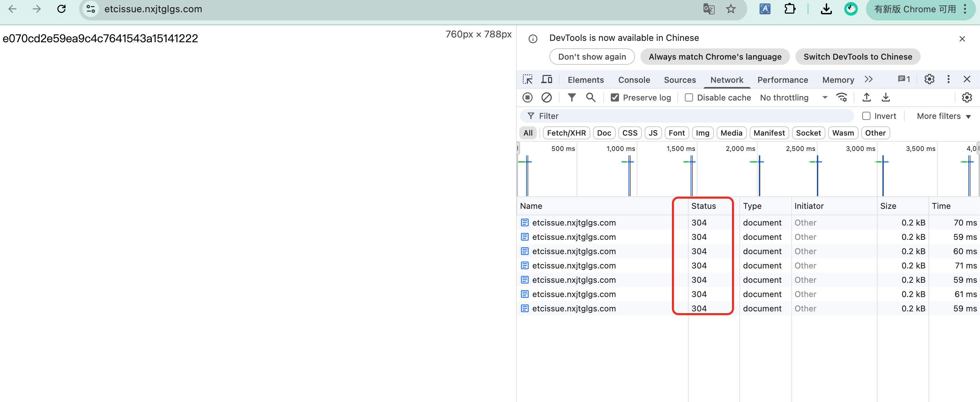Image resolution: width=980 pixels, height=402 pixels.
Task: Enable Disable cache
Action: tap(689, 97)
